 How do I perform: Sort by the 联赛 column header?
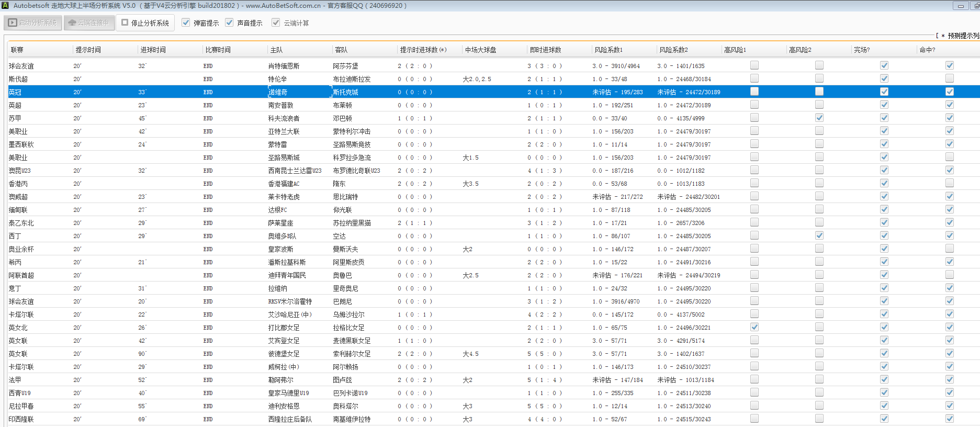[x=18, y=50]
